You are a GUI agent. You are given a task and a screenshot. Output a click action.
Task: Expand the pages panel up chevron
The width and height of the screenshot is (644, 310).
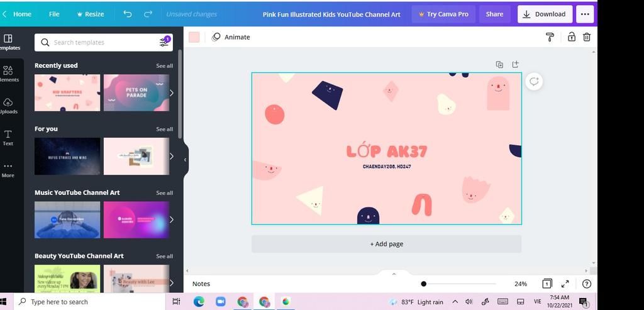click(x=394, y=274)
